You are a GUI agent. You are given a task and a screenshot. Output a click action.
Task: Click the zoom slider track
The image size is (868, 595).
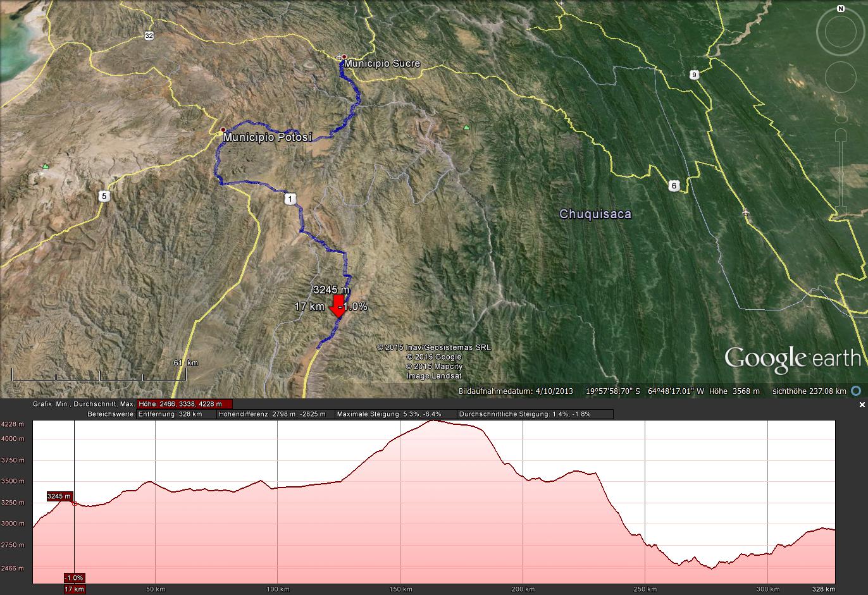(841, 174)
